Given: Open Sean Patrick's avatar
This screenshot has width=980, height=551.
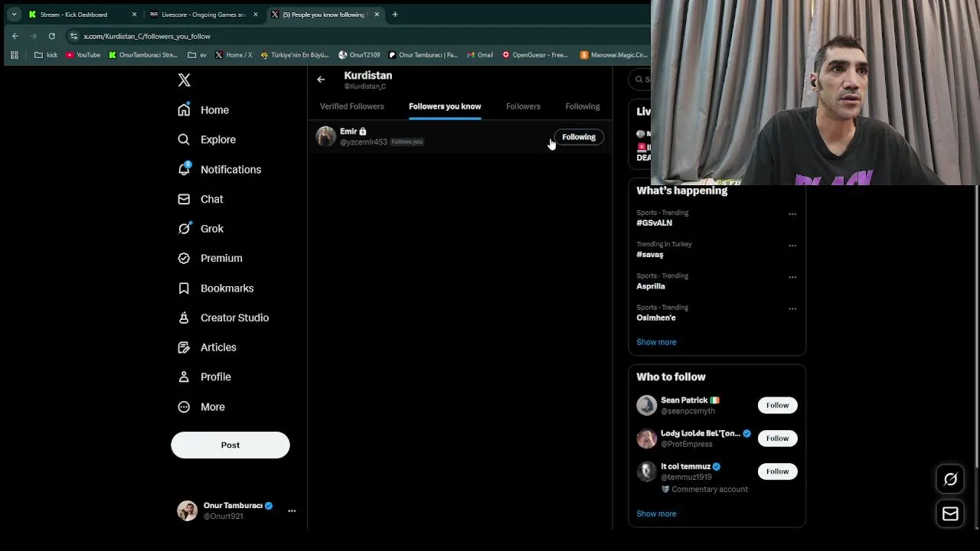Looking at the screenshot, I should [x=647, y=405].
